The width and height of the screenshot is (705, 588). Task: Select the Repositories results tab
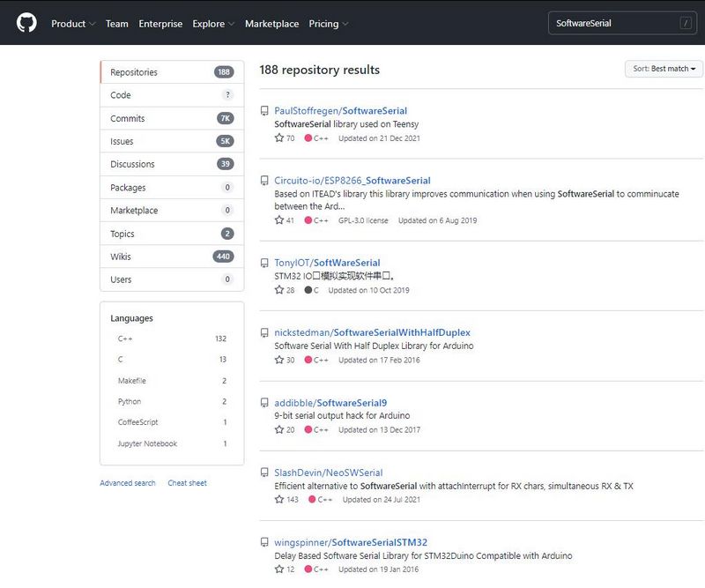point(172,72)
